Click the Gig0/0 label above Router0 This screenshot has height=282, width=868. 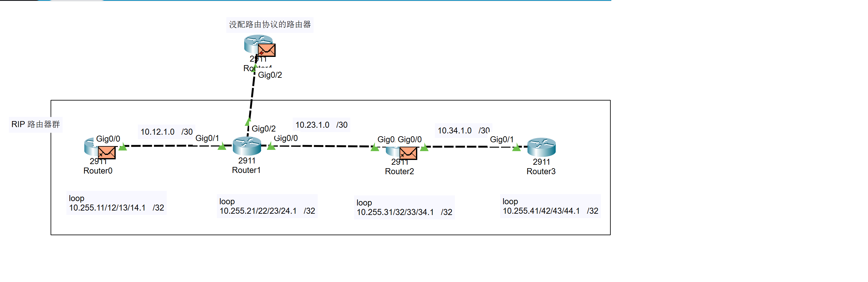pos(108,139)
